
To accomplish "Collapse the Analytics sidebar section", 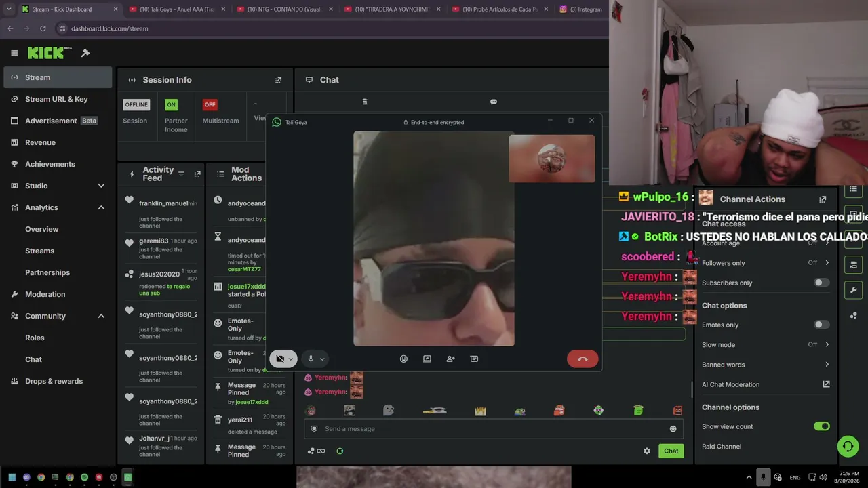I will point(101,207).
